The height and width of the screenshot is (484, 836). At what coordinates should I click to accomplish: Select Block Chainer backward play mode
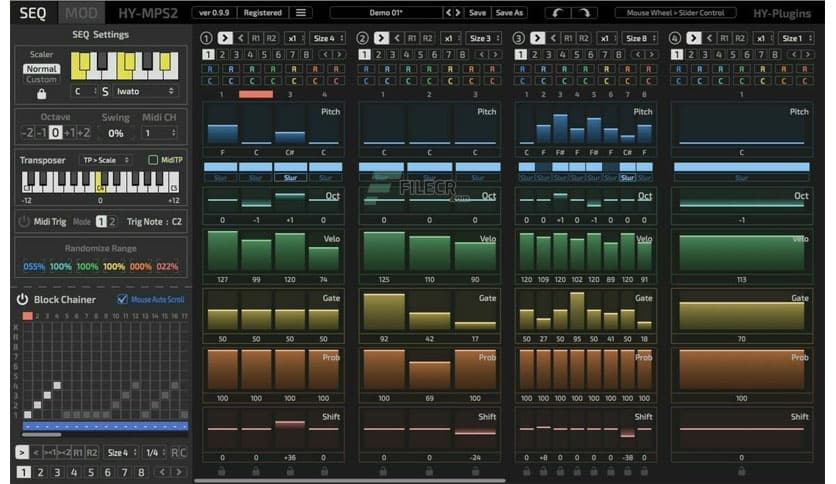36,453
